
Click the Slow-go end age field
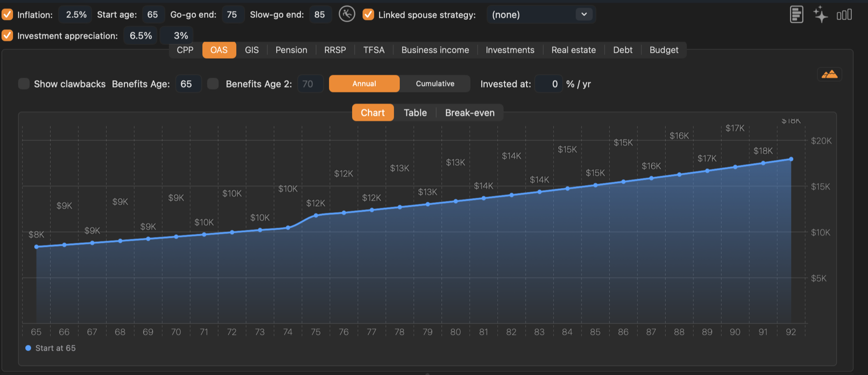pos(320,15)
